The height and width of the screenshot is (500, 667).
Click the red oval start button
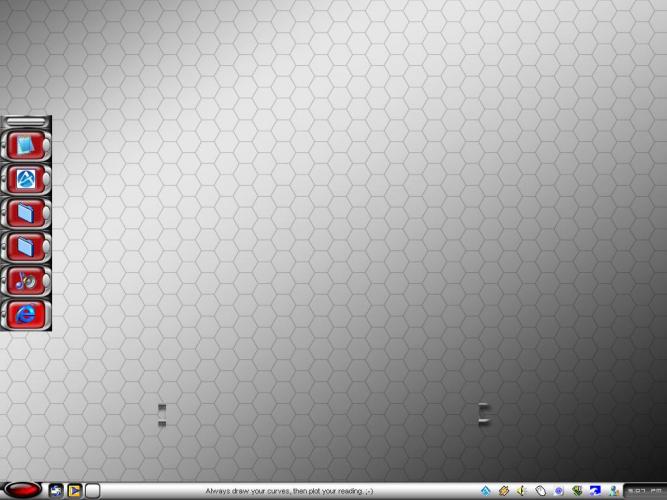[x=21, y=490]
